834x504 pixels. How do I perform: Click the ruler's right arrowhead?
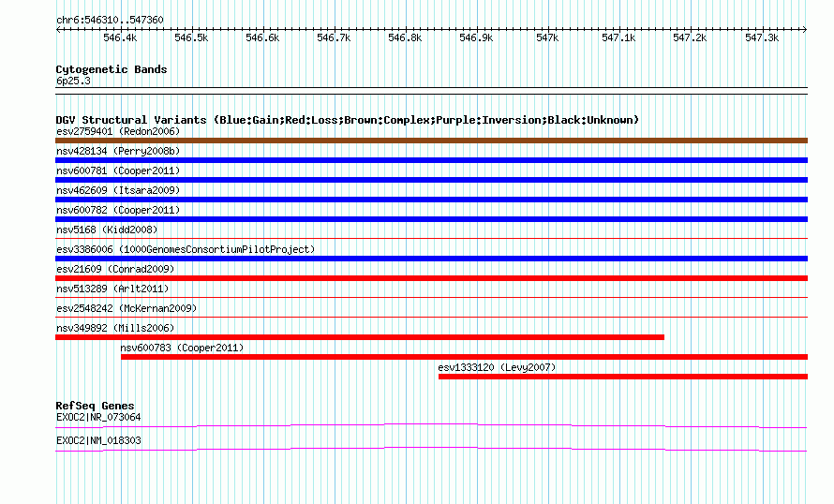[x=805, y=29]
